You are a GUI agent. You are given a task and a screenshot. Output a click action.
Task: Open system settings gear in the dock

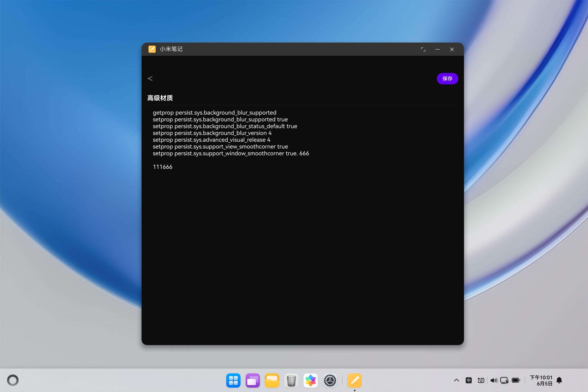pyautogui.click(x=330, y=380)
